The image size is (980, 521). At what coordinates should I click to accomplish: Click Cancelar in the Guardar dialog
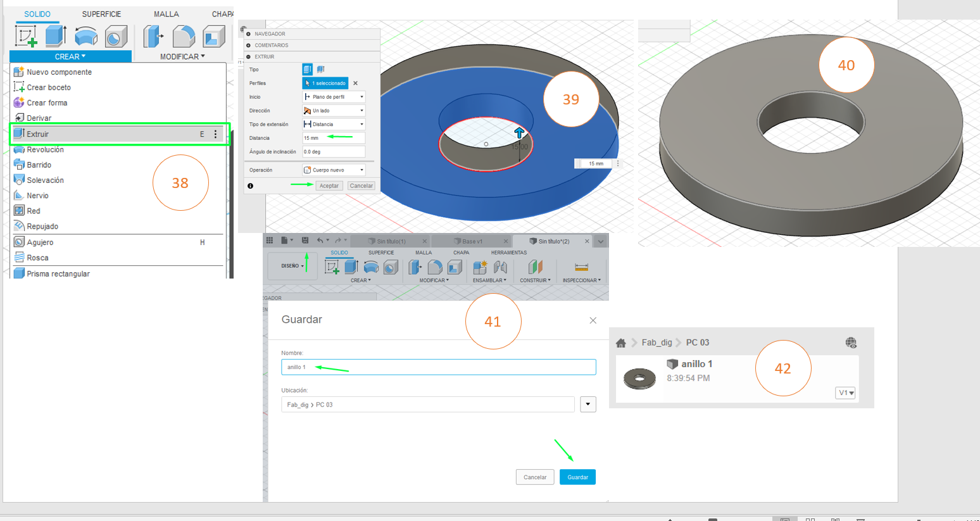coord(535,477)
